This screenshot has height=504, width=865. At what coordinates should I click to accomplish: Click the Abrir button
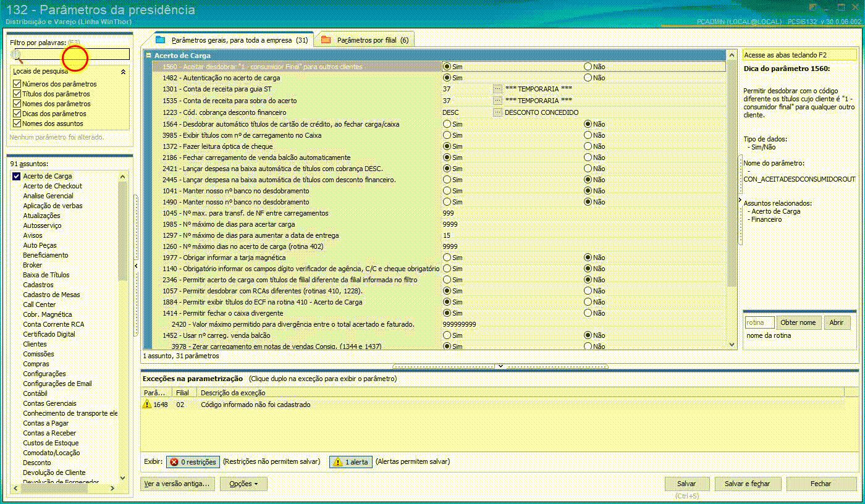(837, 322)
